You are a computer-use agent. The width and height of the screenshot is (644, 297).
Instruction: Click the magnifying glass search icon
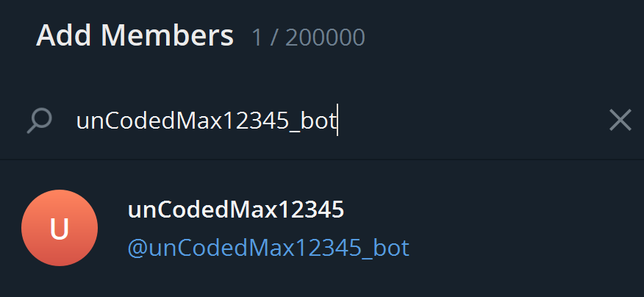pos(39,121)
